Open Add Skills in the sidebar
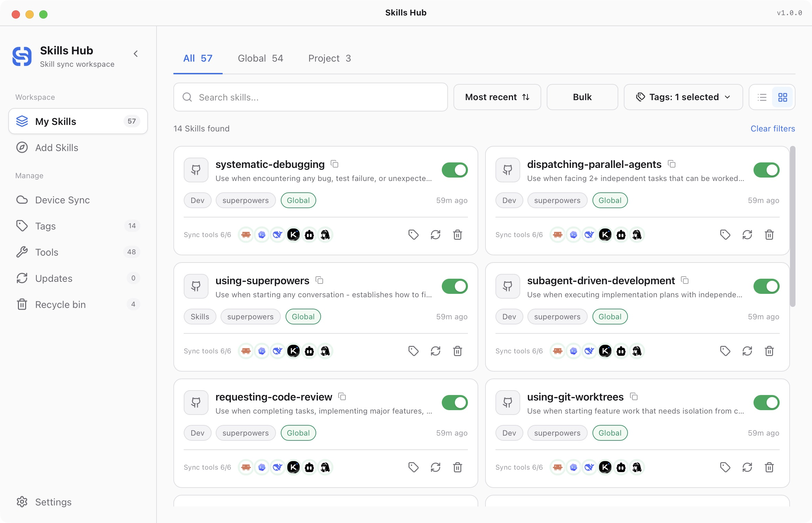Viewport: 812px width, 523px height. coord(78,148)
